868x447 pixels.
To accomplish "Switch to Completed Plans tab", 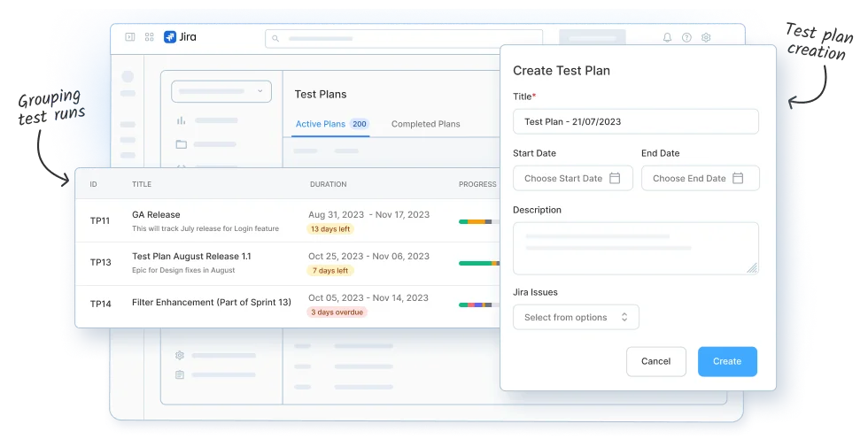I will (x=426, y=124).
